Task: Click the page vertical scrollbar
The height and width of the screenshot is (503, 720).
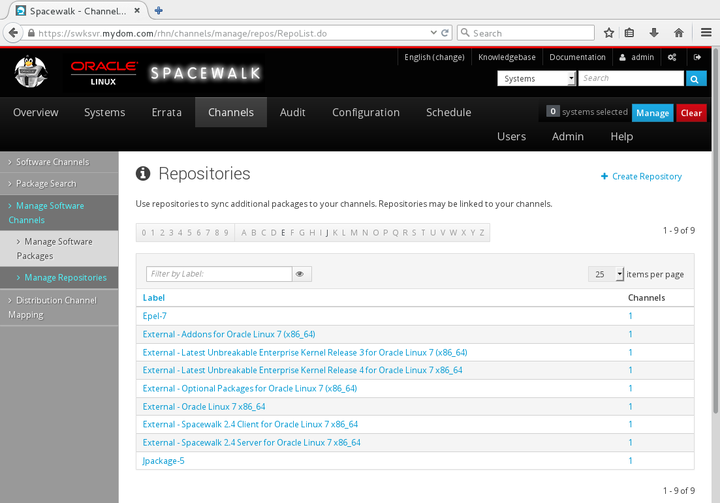Action: click(715, 230)
